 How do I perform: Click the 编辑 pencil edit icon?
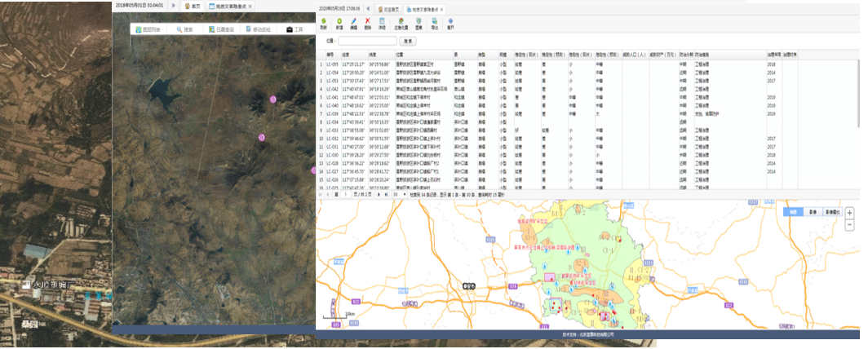tap(354, 23)
